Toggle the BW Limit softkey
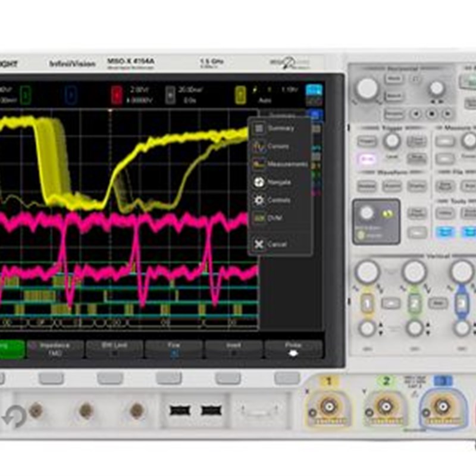Screen dimensions: 476x476 click(x=114, y=349)
